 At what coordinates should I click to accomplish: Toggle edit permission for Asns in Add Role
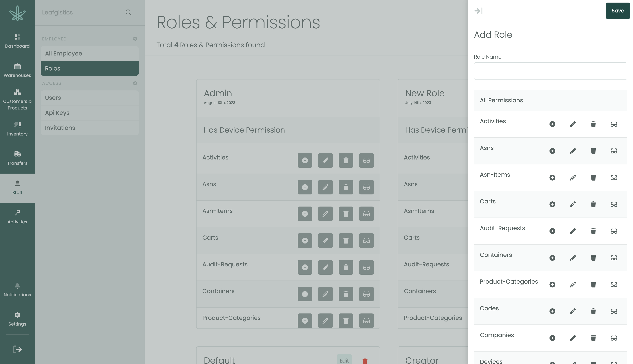[573, 151]
